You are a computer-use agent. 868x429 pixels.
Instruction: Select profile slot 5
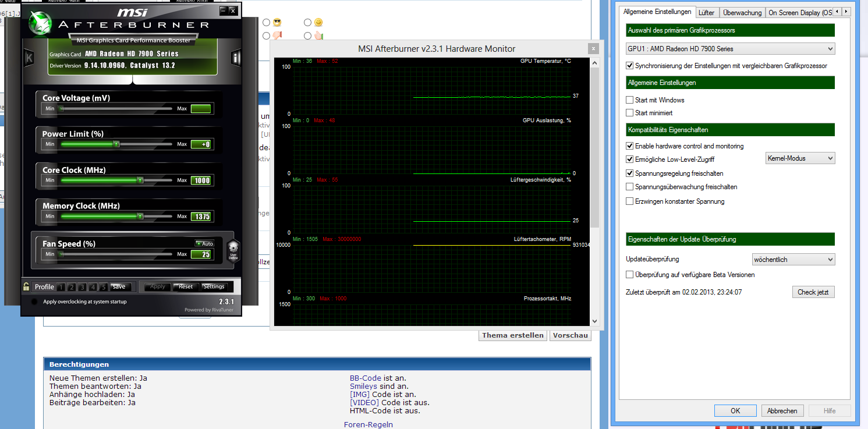click(103, 287)
